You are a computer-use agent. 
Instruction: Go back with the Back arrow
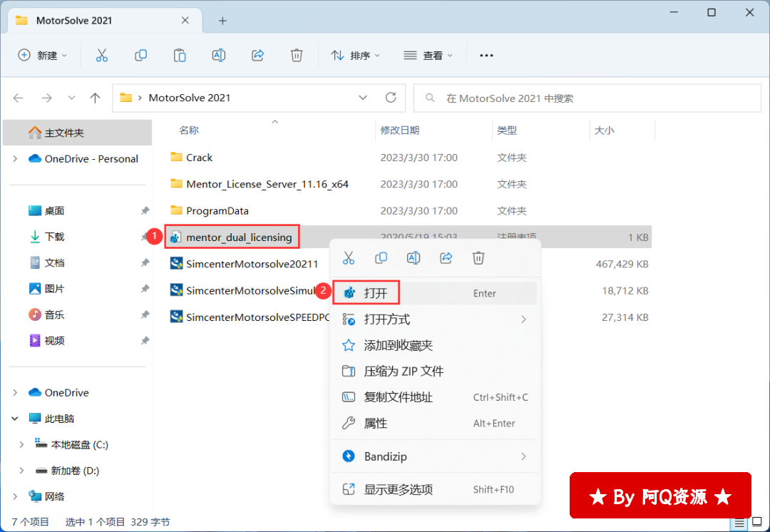pos(19,98)
